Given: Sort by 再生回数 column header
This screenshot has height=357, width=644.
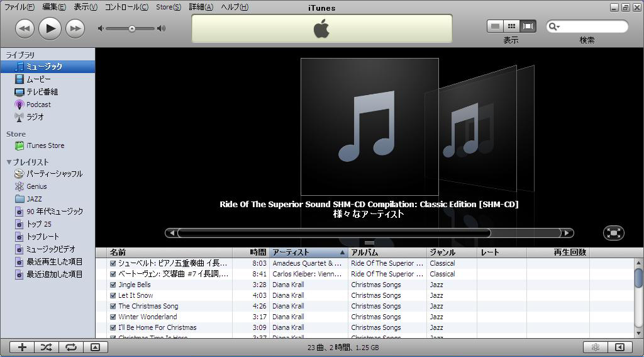Looking at the screenshot, I should [558, 252].
